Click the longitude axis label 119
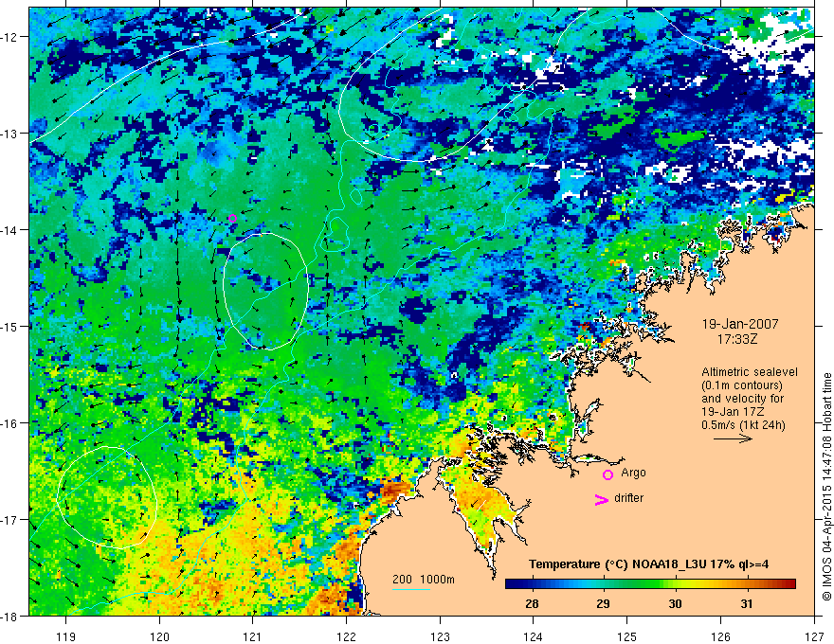Image resolution: width=834 pixels, height=644 pixels. pos(66,636)
